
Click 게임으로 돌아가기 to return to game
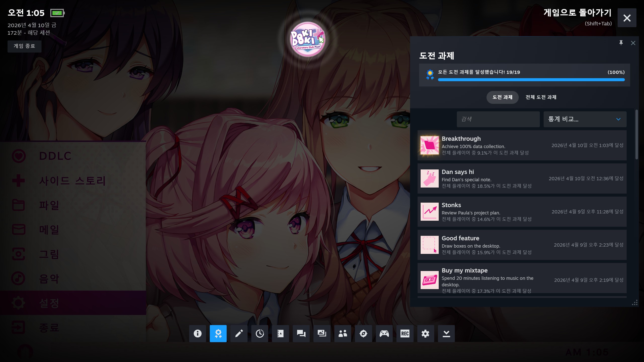577,13
